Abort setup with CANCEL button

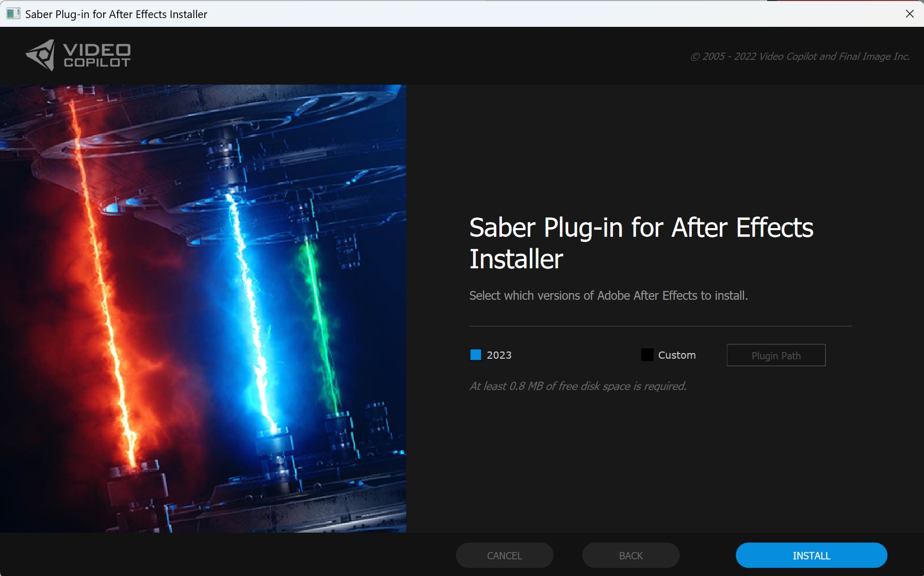[x=504, y=555]
